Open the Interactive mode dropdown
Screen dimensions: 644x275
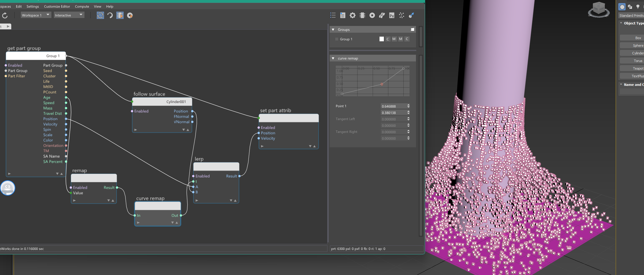click(x=69, y=15)
